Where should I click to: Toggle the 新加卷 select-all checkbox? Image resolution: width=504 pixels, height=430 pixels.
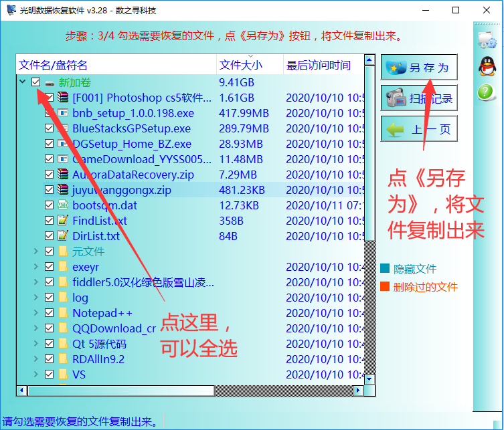tap(36, 82)
